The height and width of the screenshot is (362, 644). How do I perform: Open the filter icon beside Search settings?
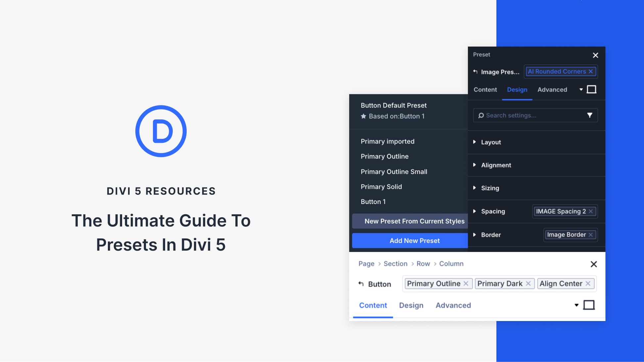pyautogui.click(x=590, y=115)
